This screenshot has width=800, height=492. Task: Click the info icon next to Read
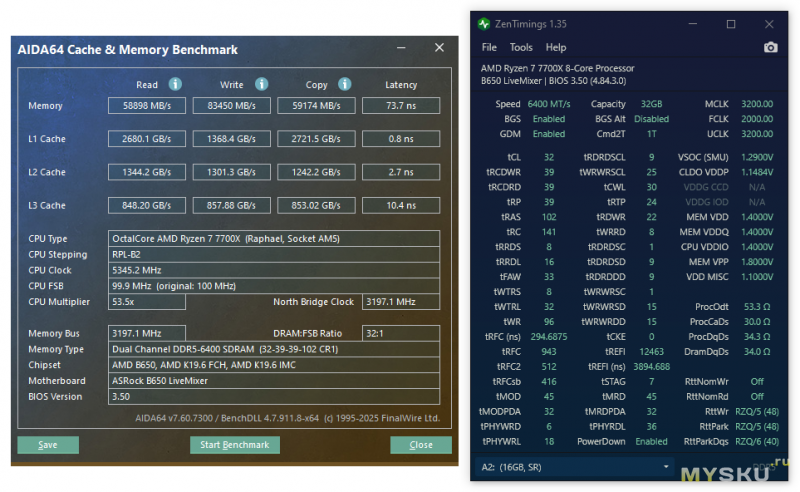[x=176, y=84]
